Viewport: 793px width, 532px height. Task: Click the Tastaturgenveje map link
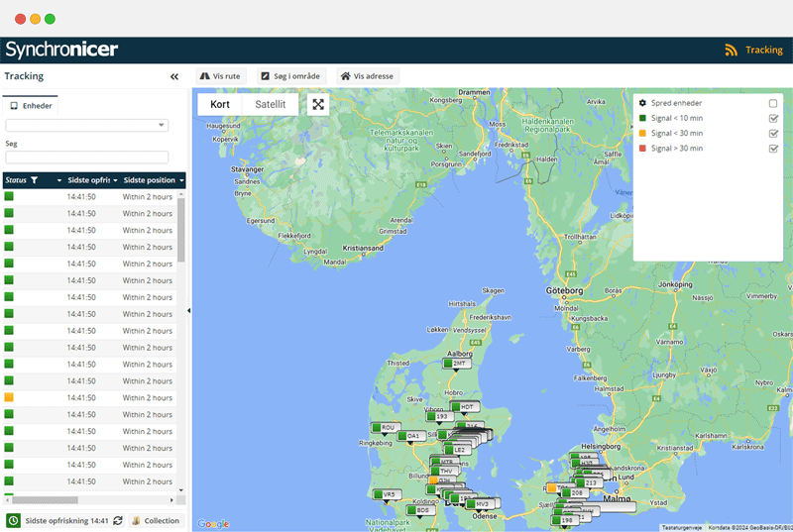681,527
